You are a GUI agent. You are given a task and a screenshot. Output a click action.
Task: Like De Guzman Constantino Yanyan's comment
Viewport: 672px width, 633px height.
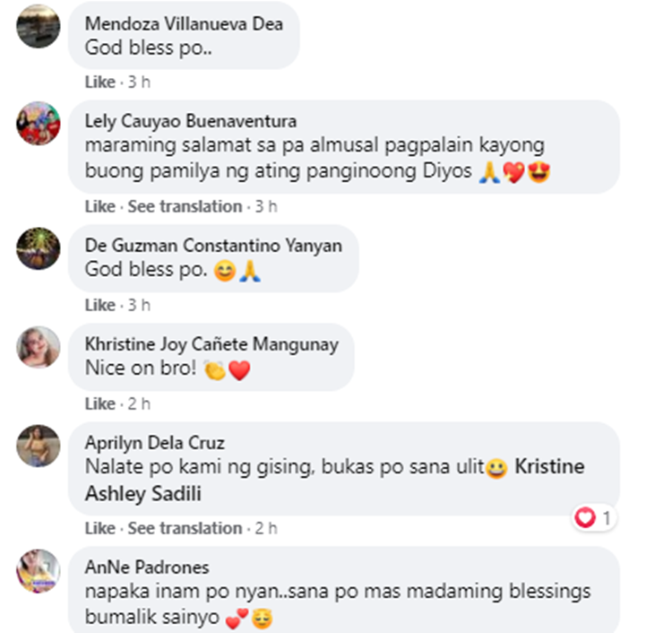coord(100,305)
